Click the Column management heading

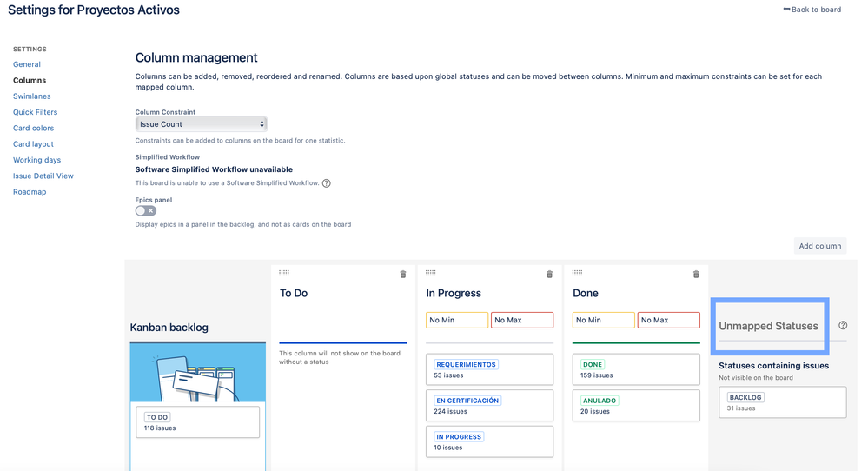coord(196,57)
